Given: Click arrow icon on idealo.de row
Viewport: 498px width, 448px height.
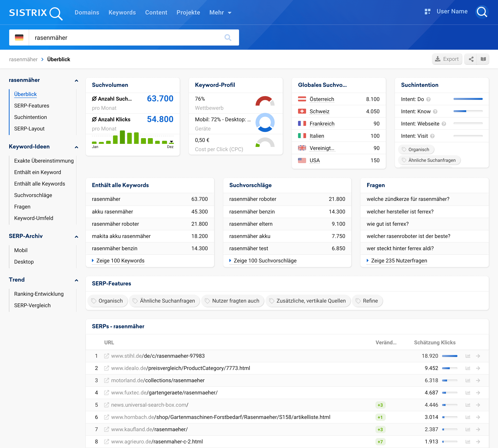Looking at the screenshot, I should [478, 368].
